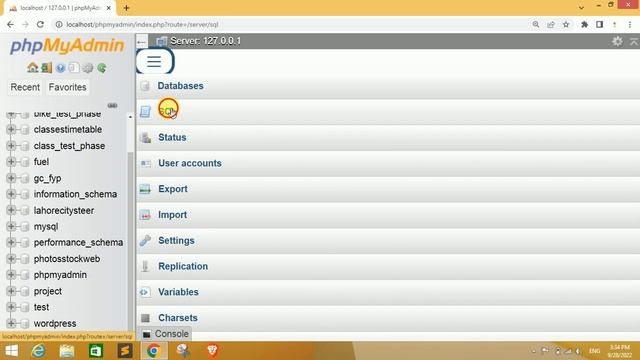640x360 pixels.
Task: Toggle the hamburger menu button
Action: [x=154, y=61]
